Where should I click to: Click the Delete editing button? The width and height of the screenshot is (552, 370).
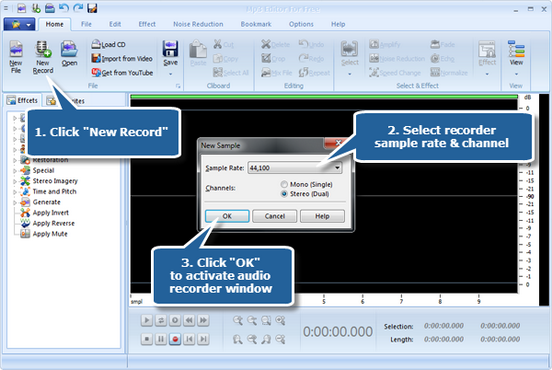[x=276, y=44]
